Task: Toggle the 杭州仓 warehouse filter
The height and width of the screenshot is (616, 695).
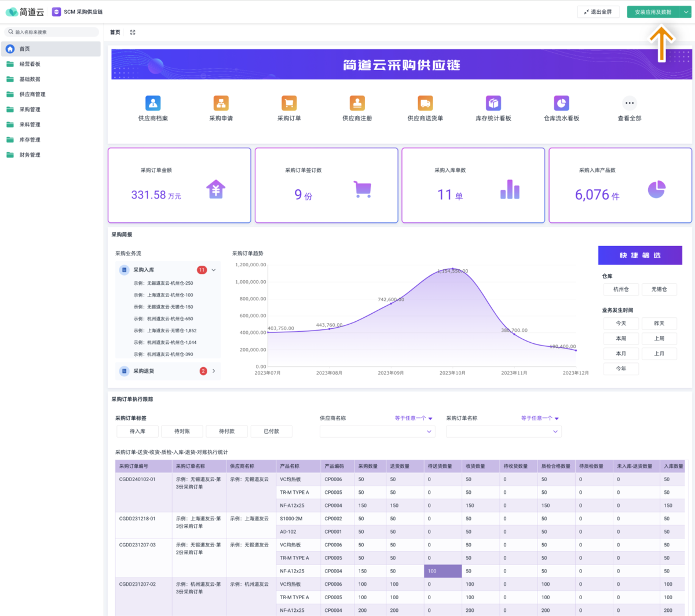Action: click(x=621, y=289)
